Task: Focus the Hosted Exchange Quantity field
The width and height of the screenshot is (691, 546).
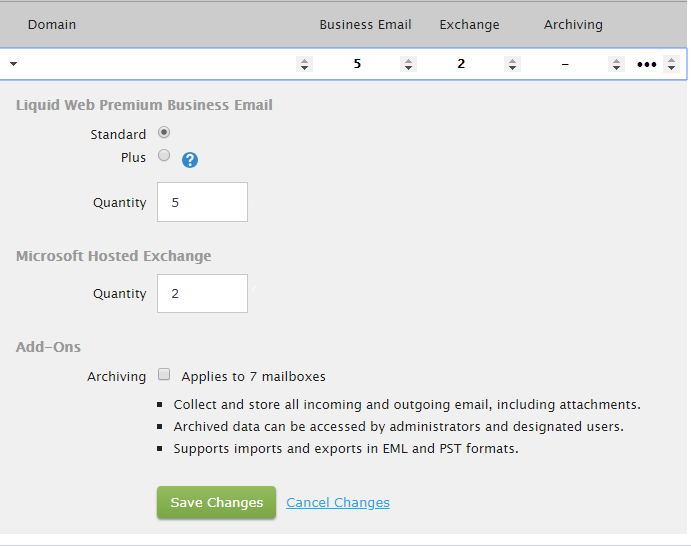Action: (202, 294)
